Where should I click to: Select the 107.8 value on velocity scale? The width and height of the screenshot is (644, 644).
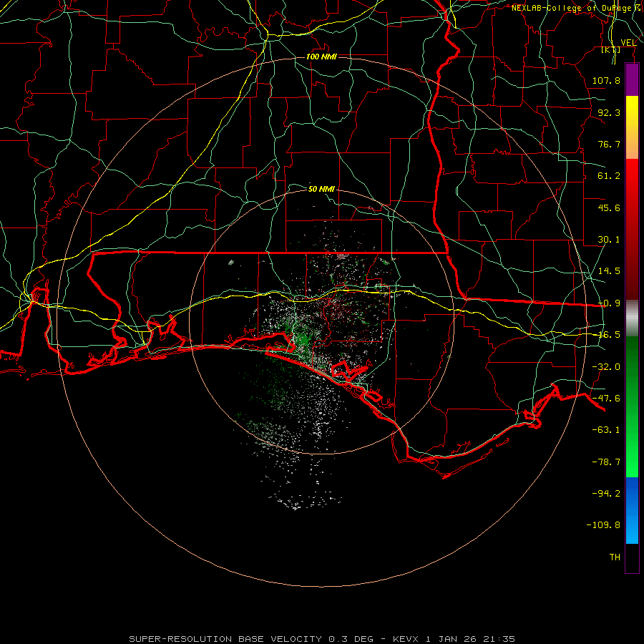point(606,80)
